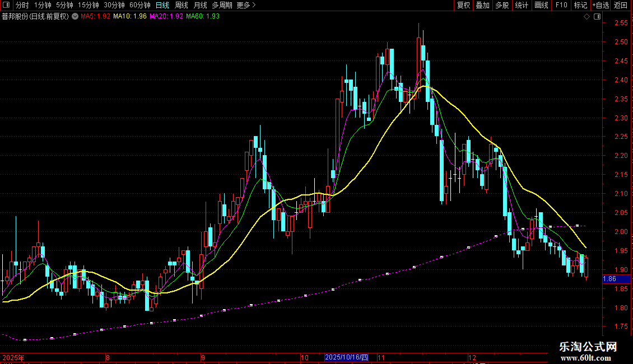This screenshot has width=633, height=364.
Task: Click the 复权 button
Action: pos(463,5)
